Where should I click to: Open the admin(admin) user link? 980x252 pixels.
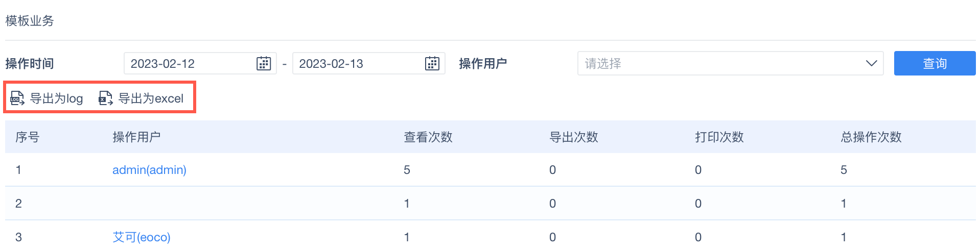point(149,170)
